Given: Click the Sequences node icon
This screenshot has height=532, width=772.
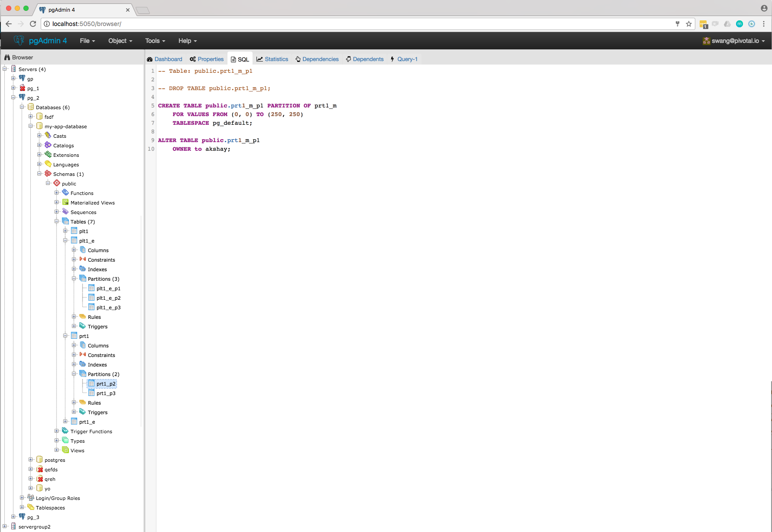Looking at the screenshot, I should [65, 212].
